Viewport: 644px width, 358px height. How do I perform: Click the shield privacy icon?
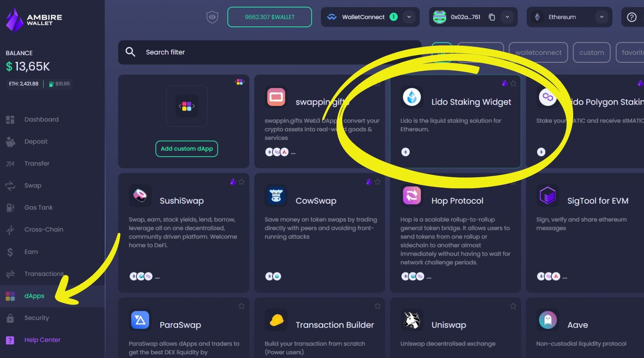tap(212, 17)
